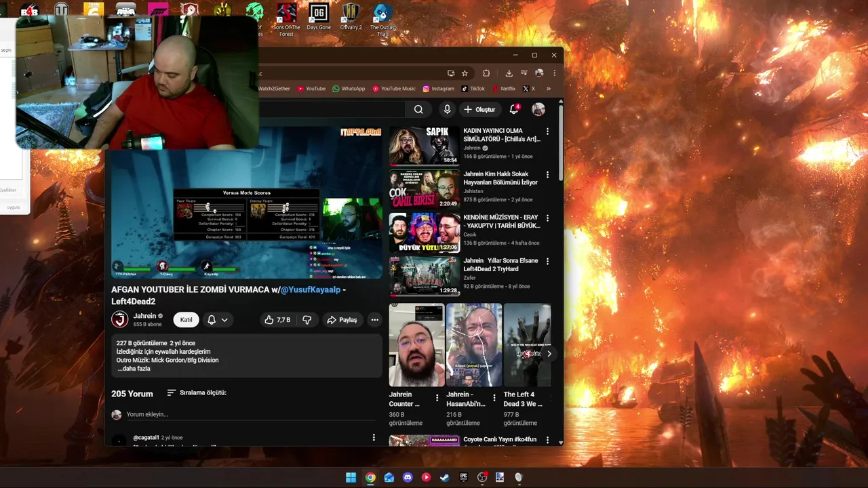Viewport: 868px width, 488px height.
Task: Play Sokak Hayvanları 2:20:49 thumbnail
Action: pos(425,189)
